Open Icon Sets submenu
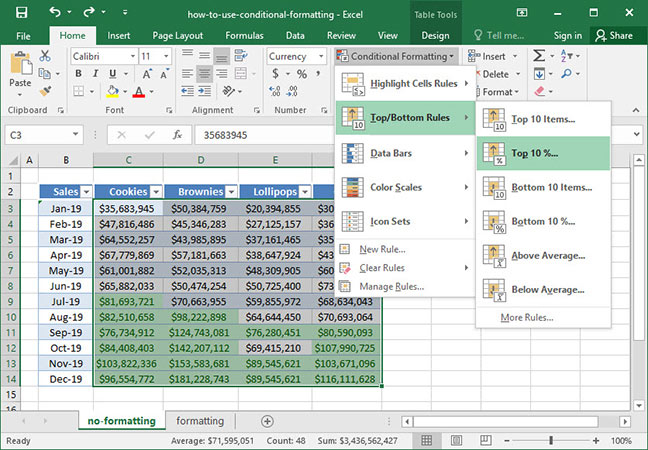The width and height of the screenshot is (648, 450). pos(405,221)
